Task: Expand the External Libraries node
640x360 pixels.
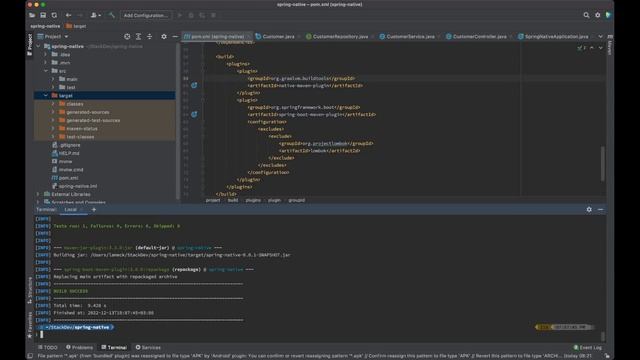Action: 38,194
